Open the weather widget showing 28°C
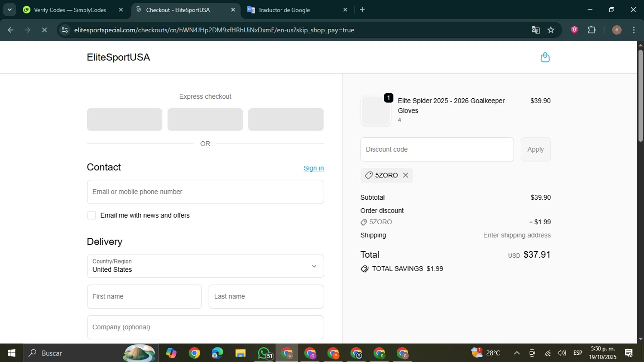 (x=486, y=353)
